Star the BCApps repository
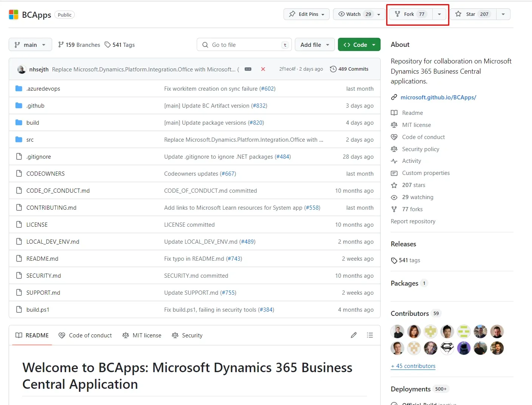The image size is (532, 405). click(x=473, y=14)
